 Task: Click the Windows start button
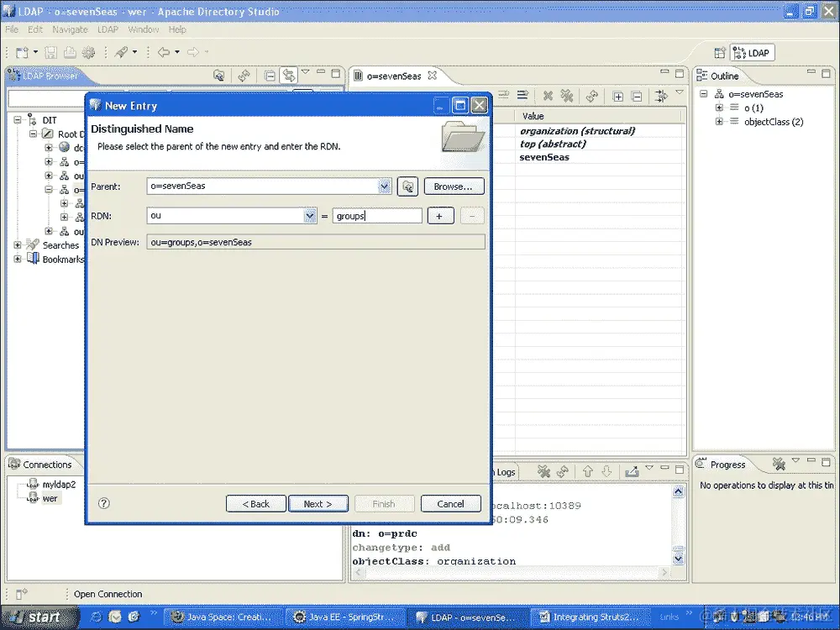tap(40, 617)
